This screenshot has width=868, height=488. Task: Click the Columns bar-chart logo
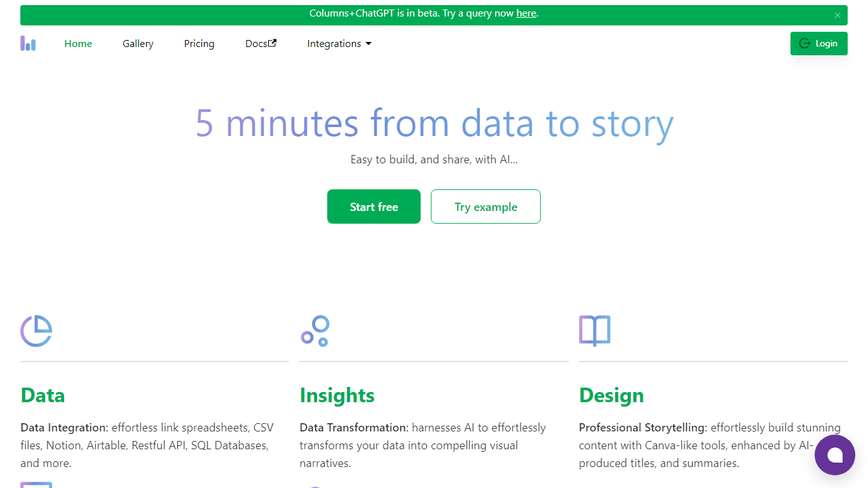pyautogui.click(x=28, y=43)
